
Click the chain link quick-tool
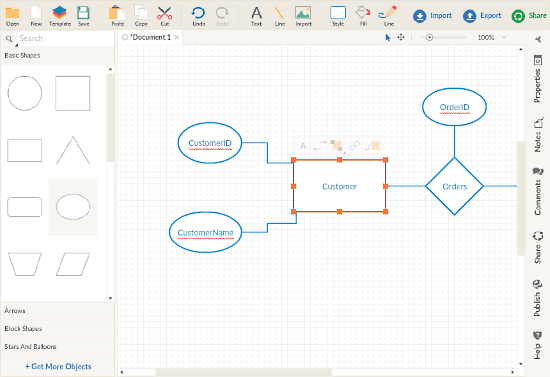[x=355, y=146]
